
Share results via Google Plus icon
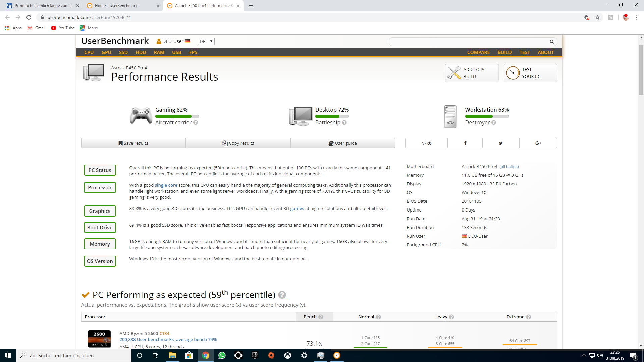pos(538,143)
